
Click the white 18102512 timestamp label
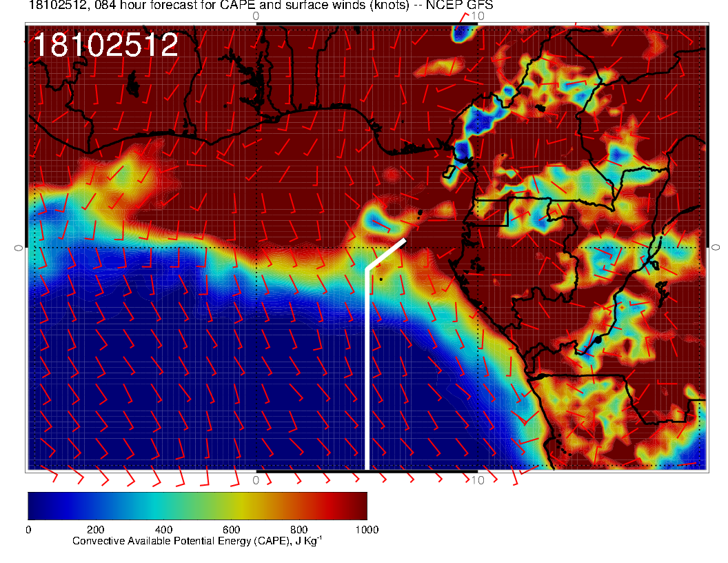tap(105, 46)
